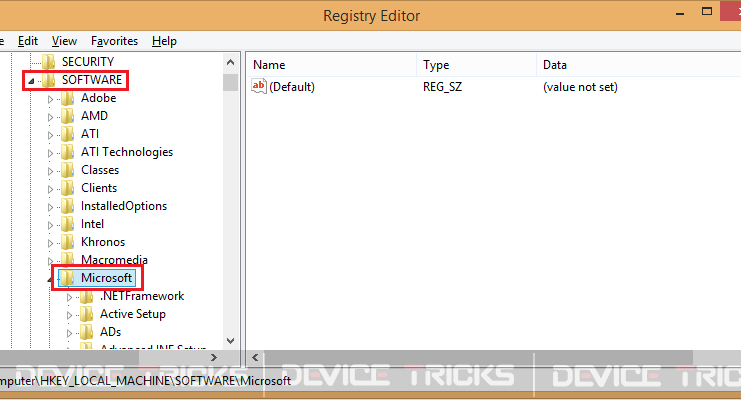
Task: Select the Adobe key label
Action: click(x=98, y=98)
